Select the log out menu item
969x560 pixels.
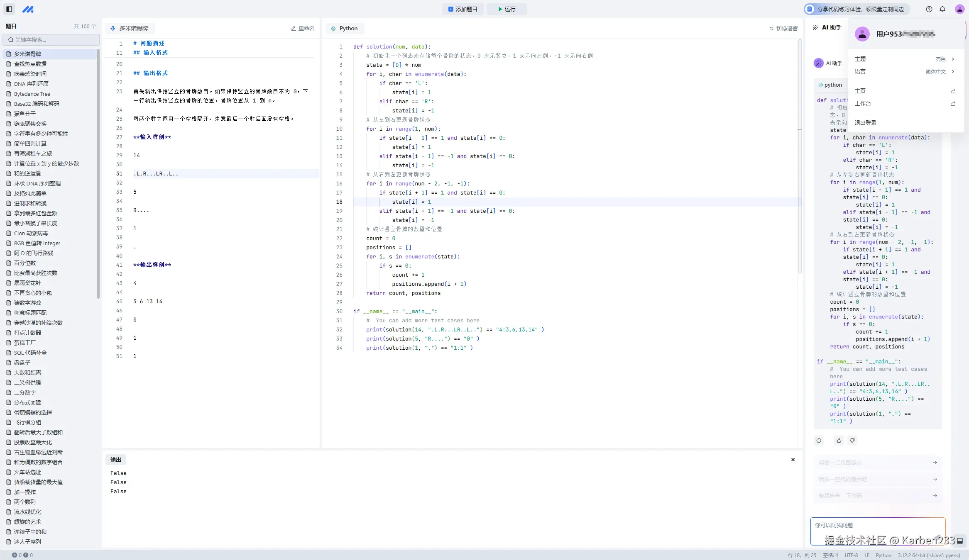866,123
